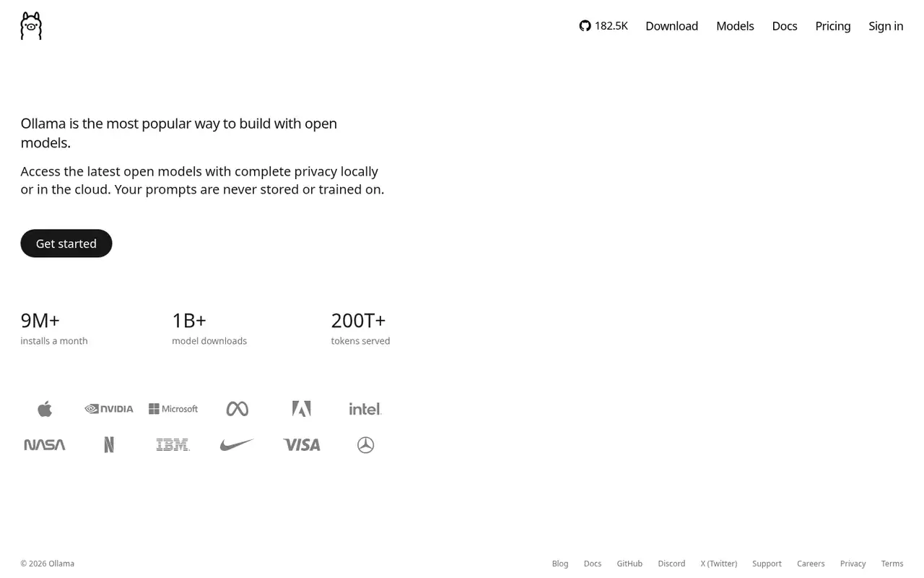Go to Models in the top navigation

(735, 26)
